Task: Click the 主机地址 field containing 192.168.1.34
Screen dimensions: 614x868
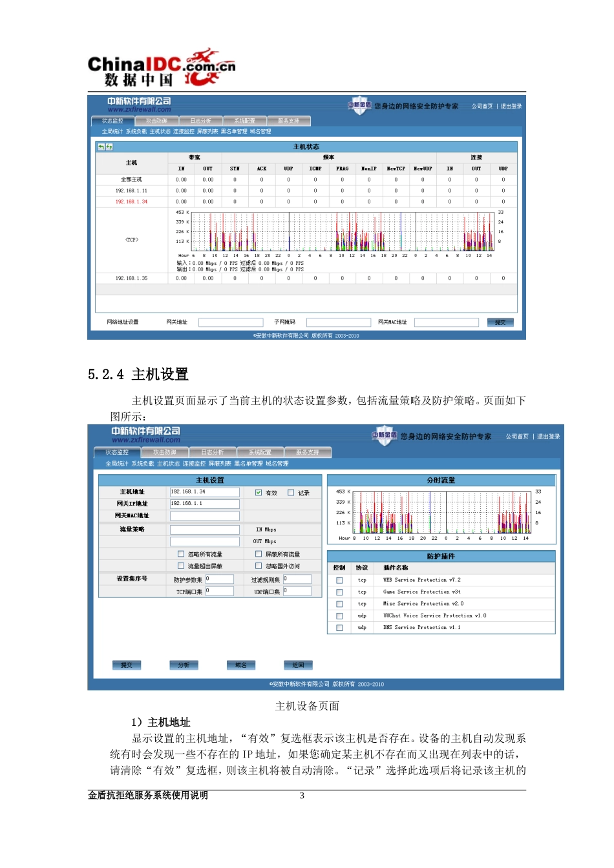Action: tap(205, 492)
